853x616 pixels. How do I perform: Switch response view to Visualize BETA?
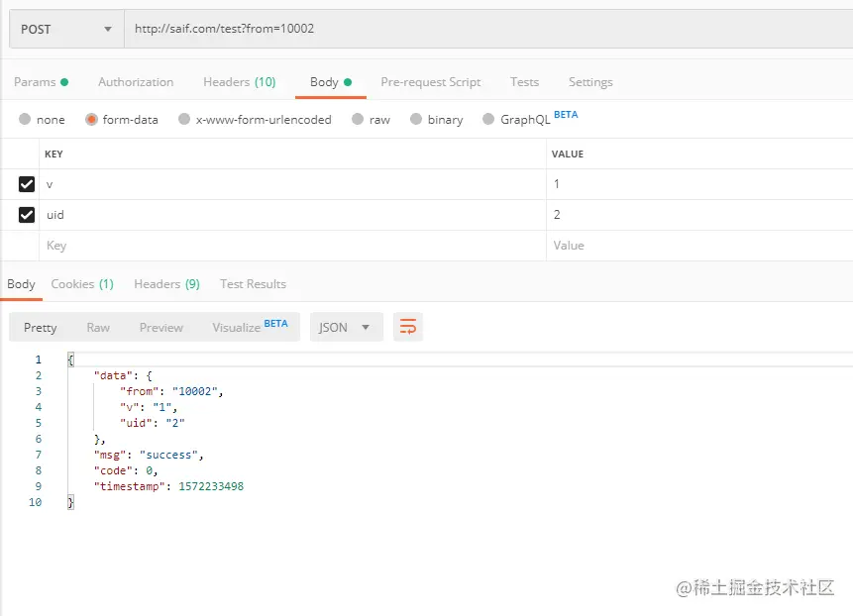[x=250, y=327]
